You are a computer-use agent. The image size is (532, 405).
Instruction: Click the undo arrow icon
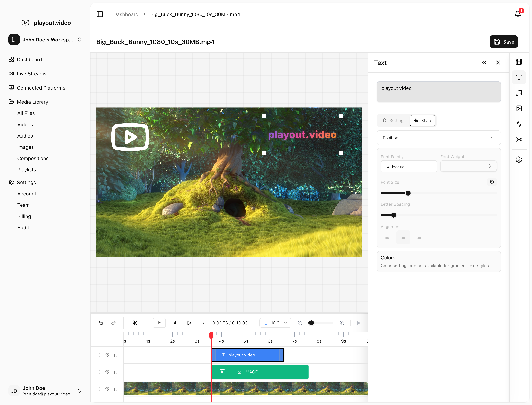(x=101, y=323)
